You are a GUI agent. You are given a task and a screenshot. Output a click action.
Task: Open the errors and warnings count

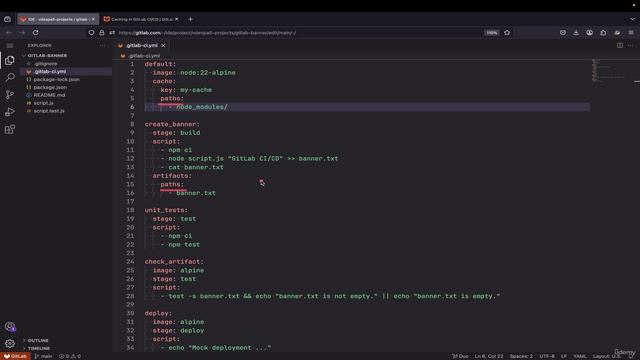pyautogui.click(x=70, y=356)
